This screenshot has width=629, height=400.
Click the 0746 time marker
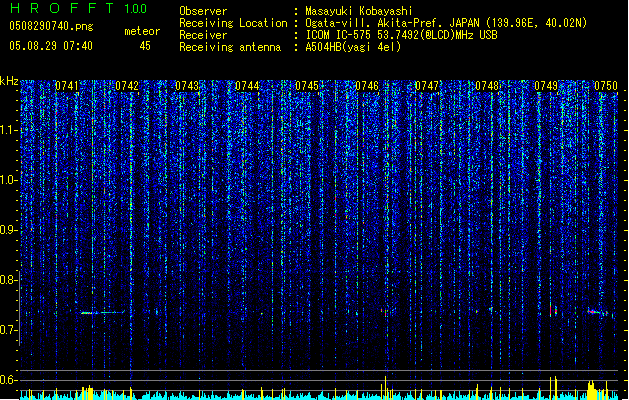(x=367, y=86)
